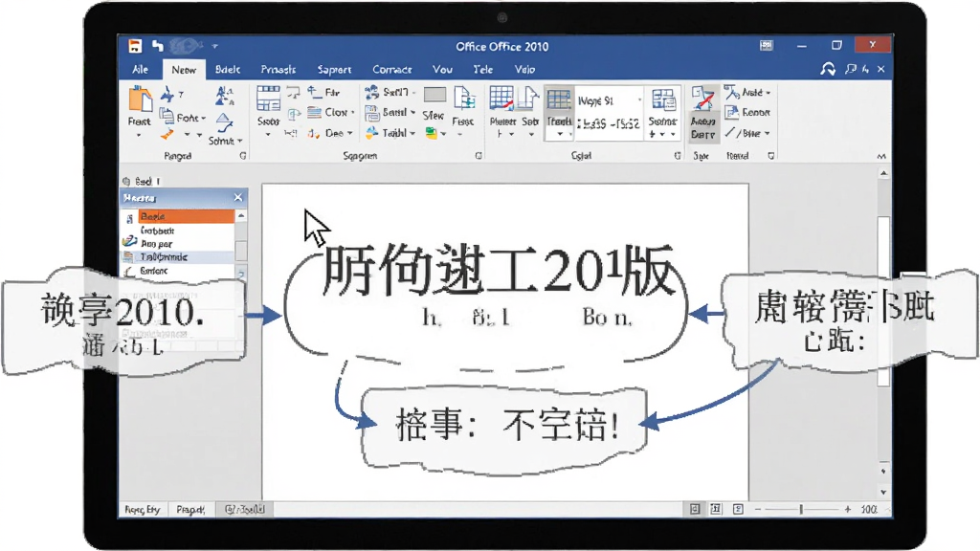The height and width of the screenshot is (551, 980).
Task: Go to the Sapert tab
Action: click(334, 69)
